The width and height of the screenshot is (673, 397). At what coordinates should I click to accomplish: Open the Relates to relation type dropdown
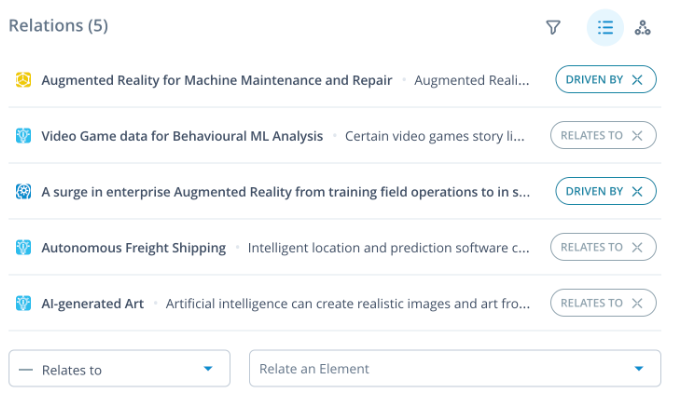pos(119,369)
